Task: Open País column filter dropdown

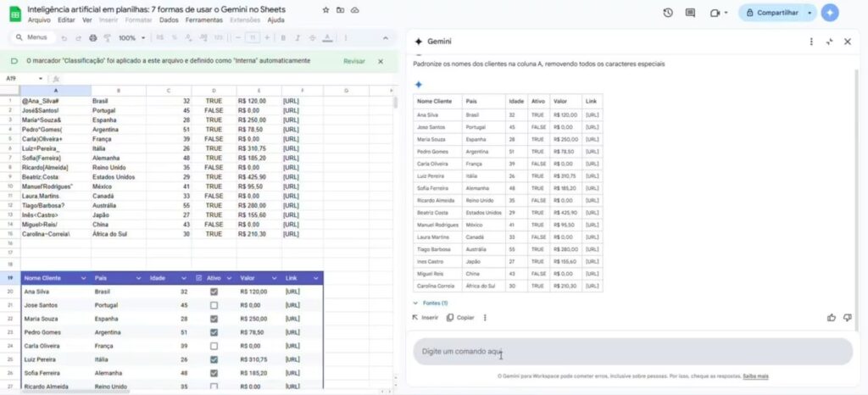Action: coord(138,278)
